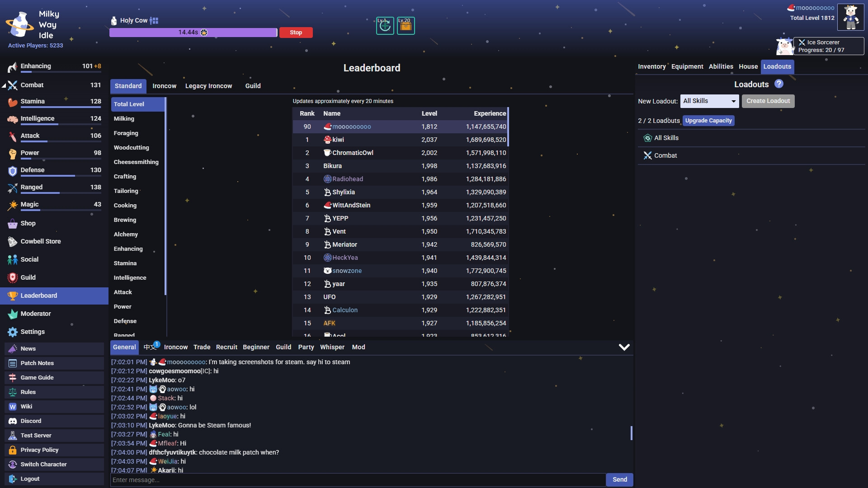Select the Combat crossed-swords icon
868x488 pixels.
click(13, 85)
